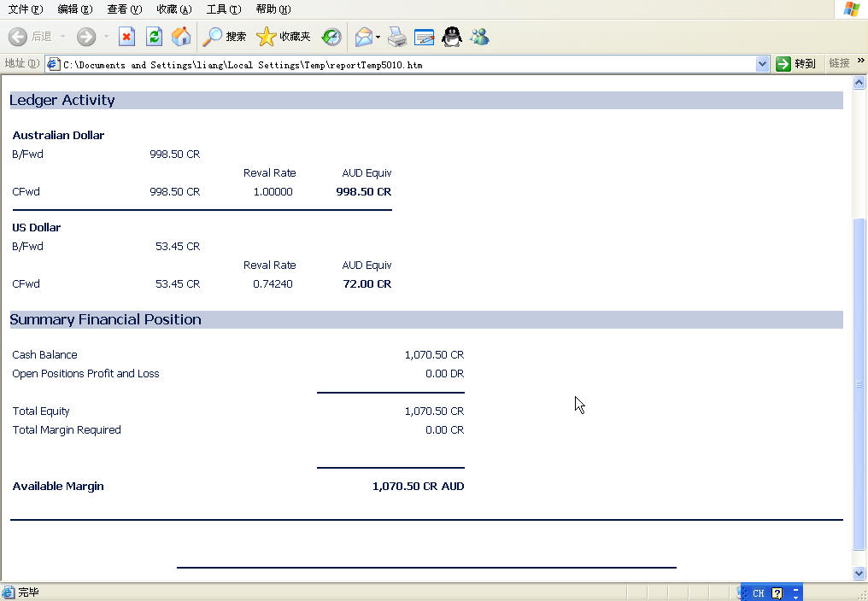Screen dimensions: 868x601
Task: Expand toolbar overflow chevron next to 链接
Action: 861,61
